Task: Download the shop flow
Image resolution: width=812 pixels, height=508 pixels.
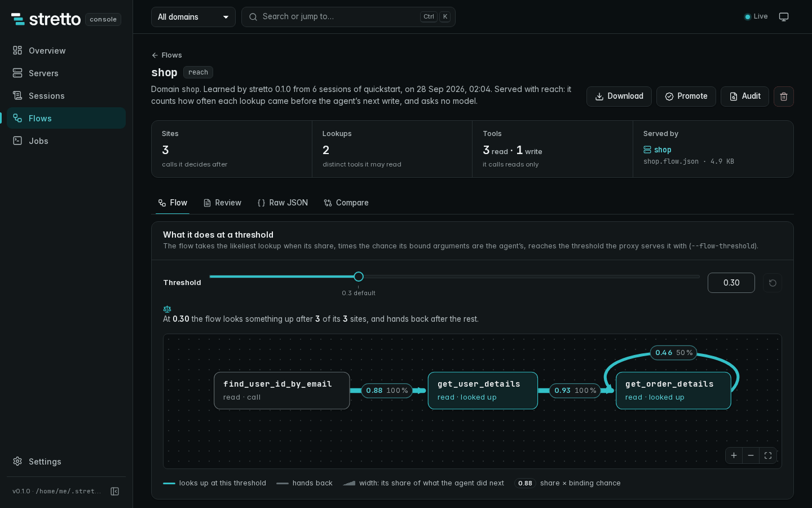Action: [x=619, y=97]
